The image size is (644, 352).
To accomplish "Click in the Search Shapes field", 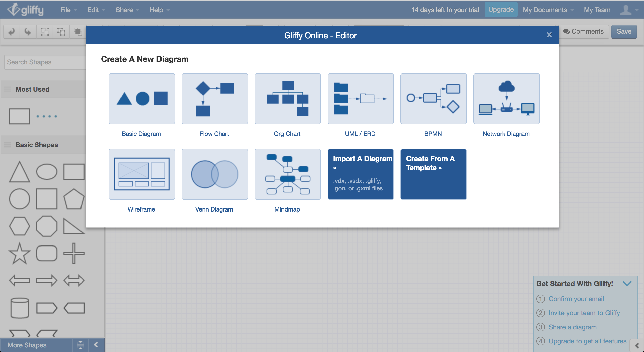I will (x=45, y=62).
